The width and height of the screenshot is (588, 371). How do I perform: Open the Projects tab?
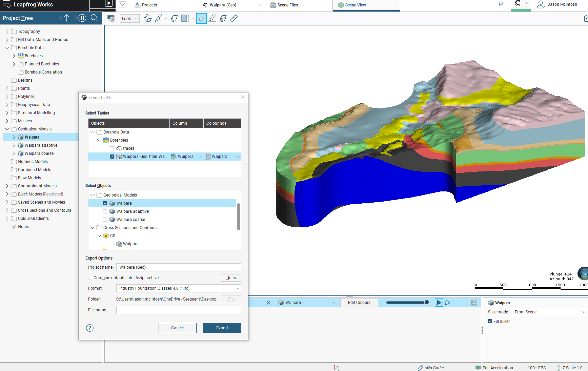pos(146,5)
